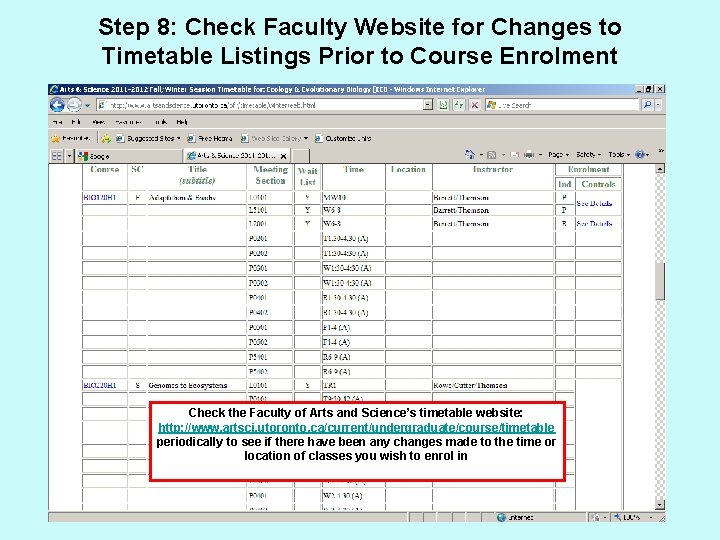
Task: Click the blue Help question icon
Action: click(x=640, y=155)
